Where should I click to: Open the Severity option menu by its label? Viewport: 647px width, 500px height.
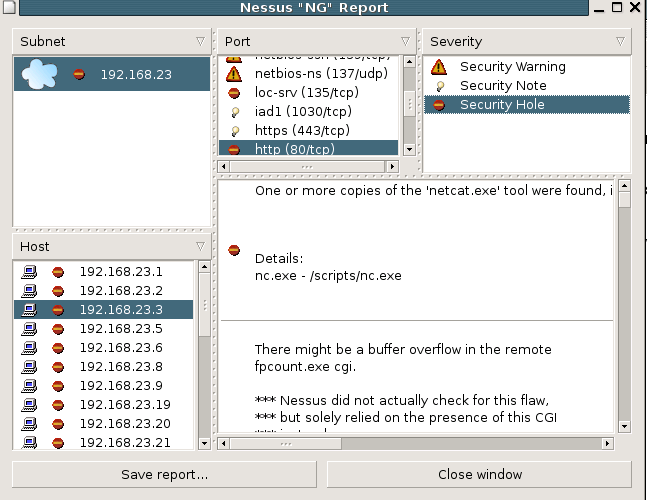click(x=456, y=41)
